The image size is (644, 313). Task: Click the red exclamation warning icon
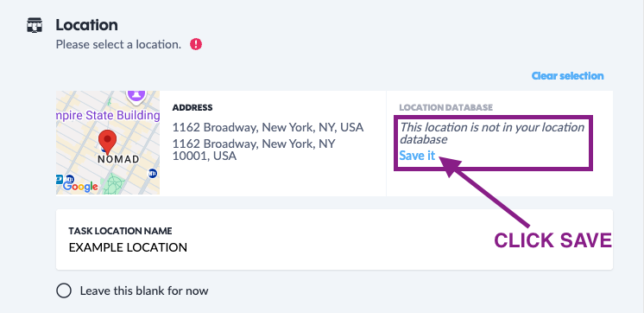196,44
